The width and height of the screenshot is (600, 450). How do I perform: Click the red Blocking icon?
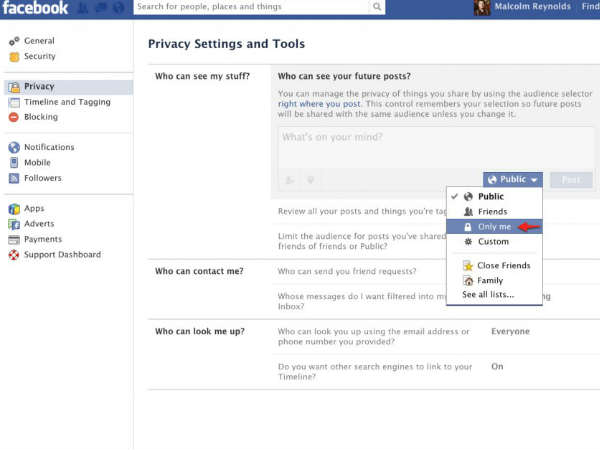click(x=14, y=117)
